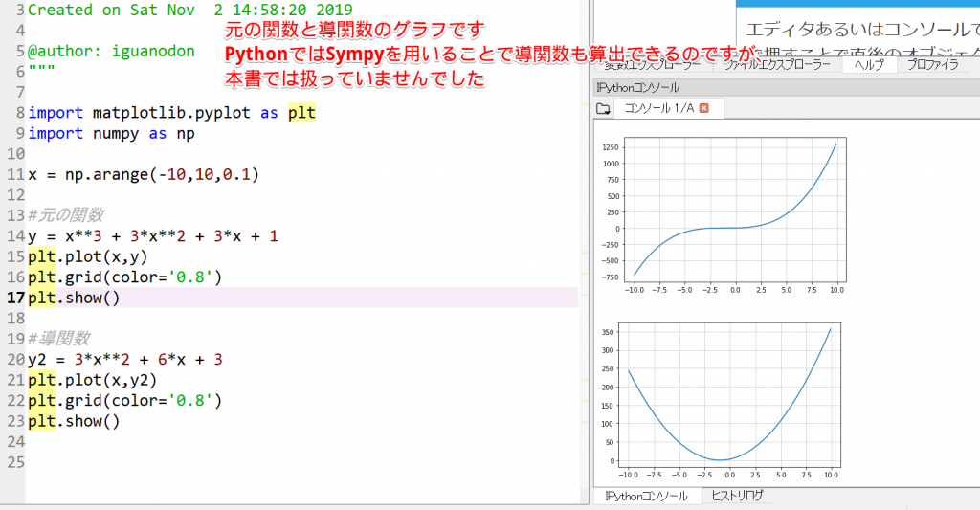Click plt.grid line 16
Image resolution: width=980 pixels, height=510 pixels.
pos(125,277)
